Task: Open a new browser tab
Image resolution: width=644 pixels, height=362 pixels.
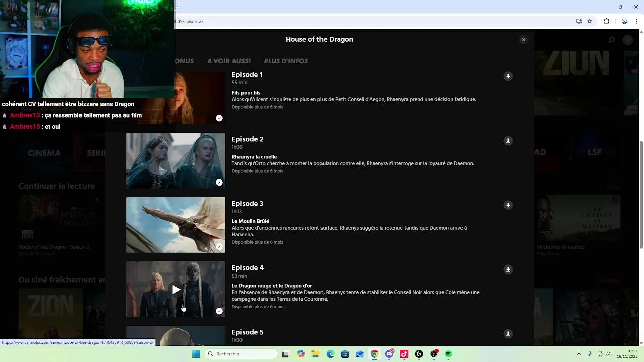Action: [x=178, y=7]
